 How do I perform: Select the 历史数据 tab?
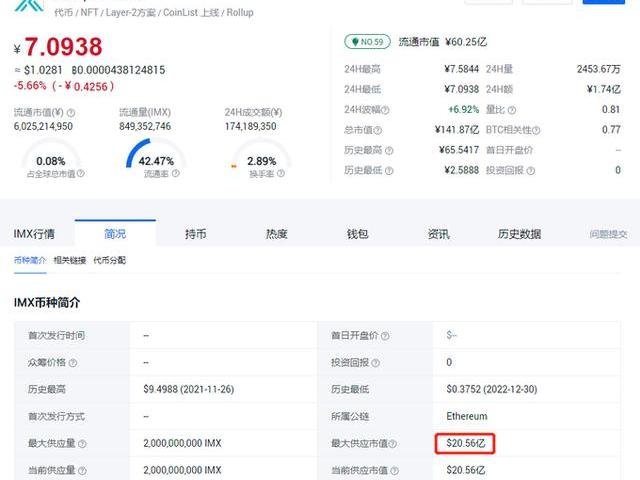[519, 234]
